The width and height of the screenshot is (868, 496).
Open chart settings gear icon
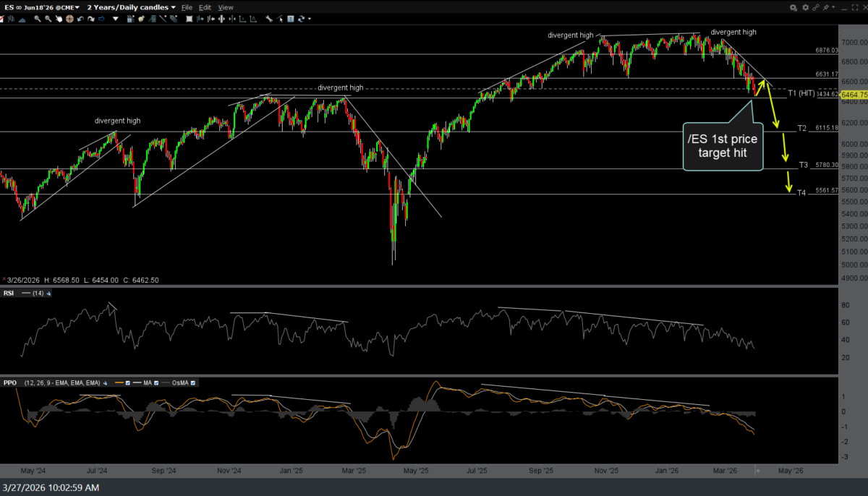806,7
